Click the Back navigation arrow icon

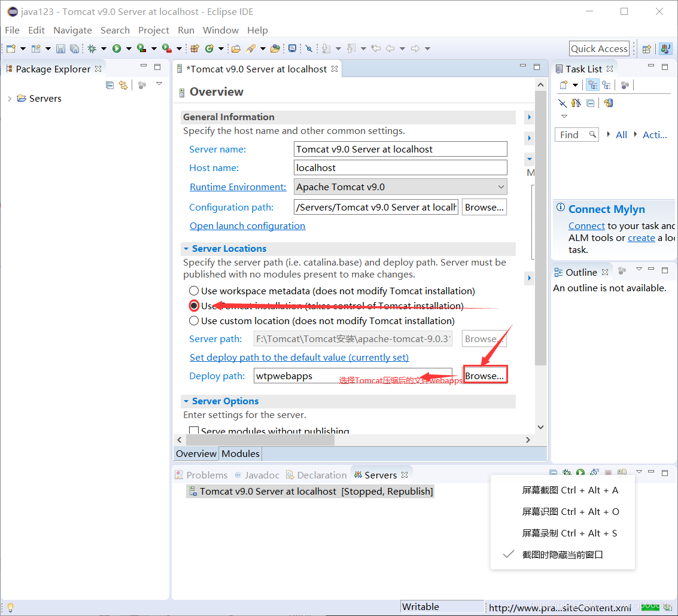click(x=390, y=48)
